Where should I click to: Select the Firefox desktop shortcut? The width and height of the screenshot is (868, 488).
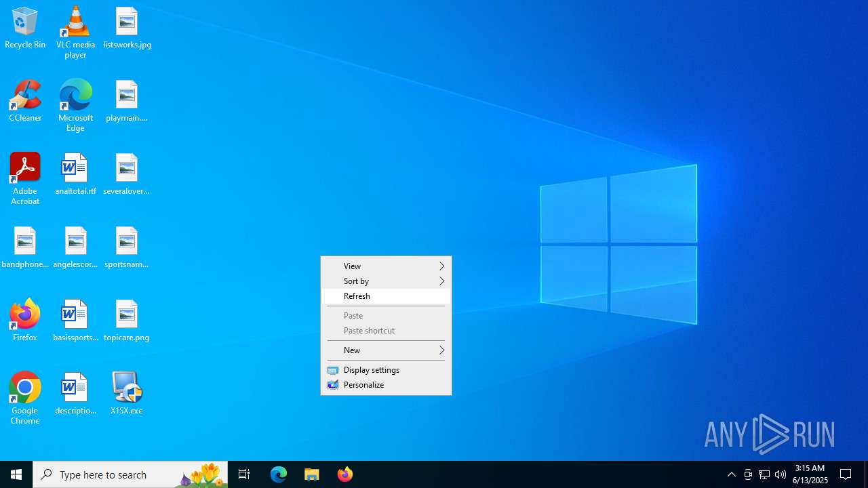click(25, 320)
